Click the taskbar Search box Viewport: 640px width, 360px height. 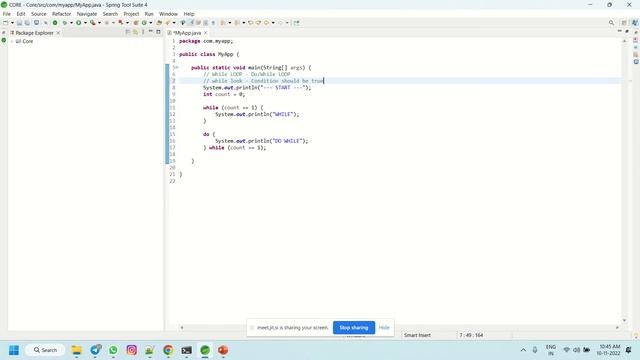tap(45, 350)
